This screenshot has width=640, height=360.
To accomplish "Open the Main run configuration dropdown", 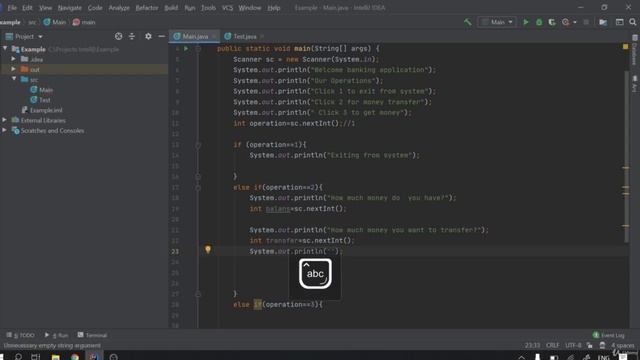I will click(x=497, y=22).
